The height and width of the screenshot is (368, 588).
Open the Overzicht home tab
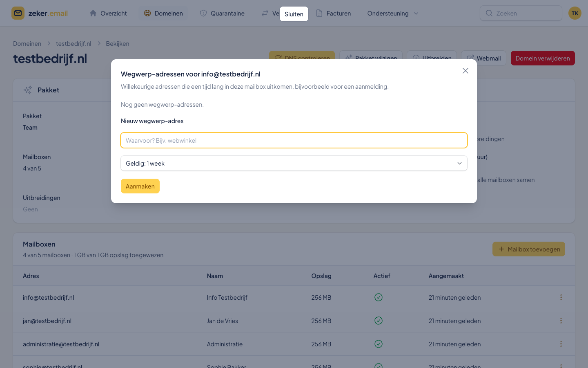(x=108, y=13)
